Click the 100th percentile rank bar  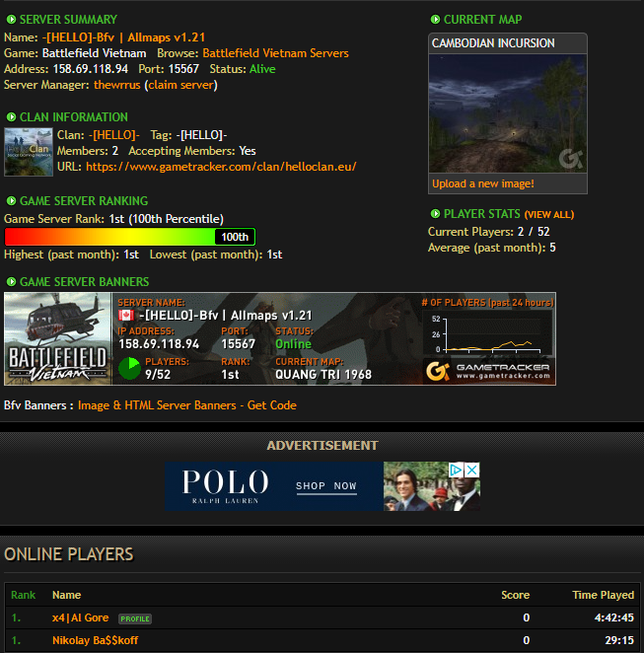coord(130,237)
